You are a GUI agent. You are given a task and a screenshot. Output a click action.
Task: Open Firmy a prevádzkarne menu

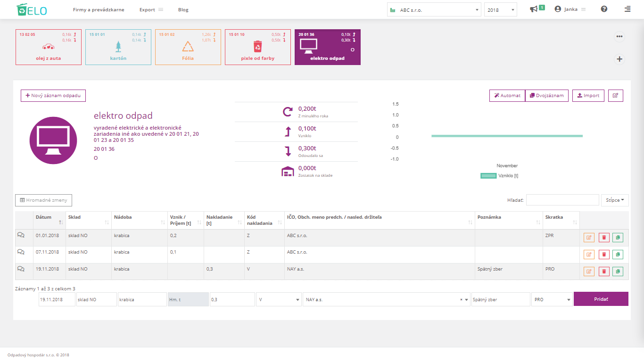99,9
